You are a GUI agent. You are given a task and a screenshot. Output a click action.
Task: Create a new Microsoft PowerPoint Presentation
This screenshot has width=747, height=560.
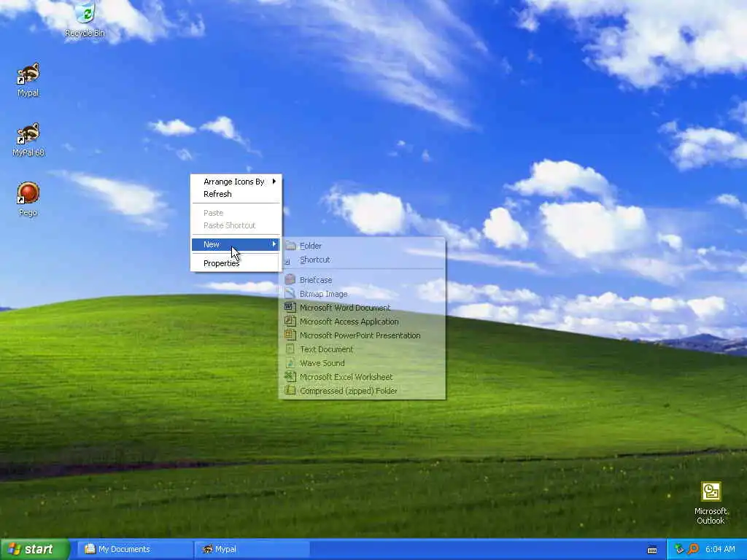[363, 335]
